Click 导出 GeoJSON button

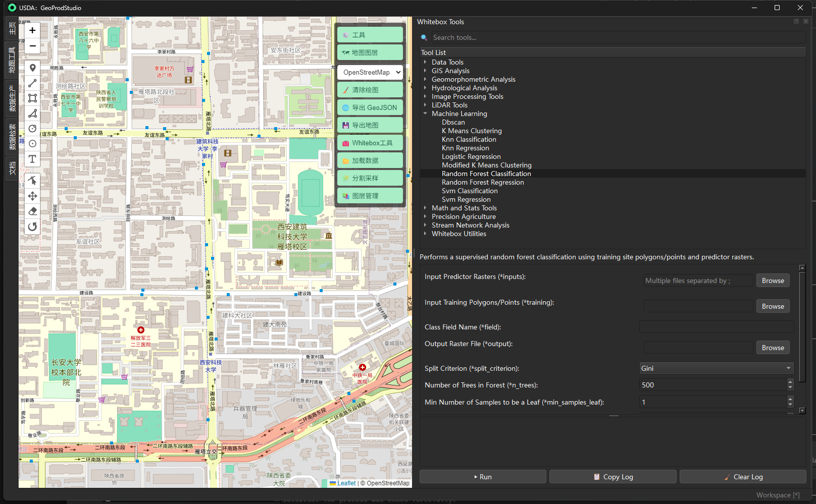point(370,107)
